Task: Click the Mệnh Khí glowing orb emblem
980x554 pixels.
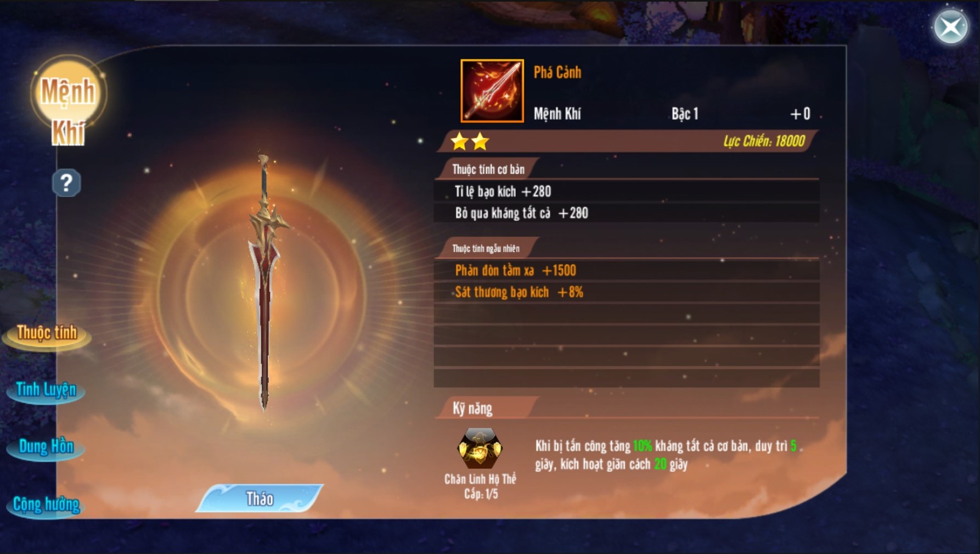Action: [68, 102]
